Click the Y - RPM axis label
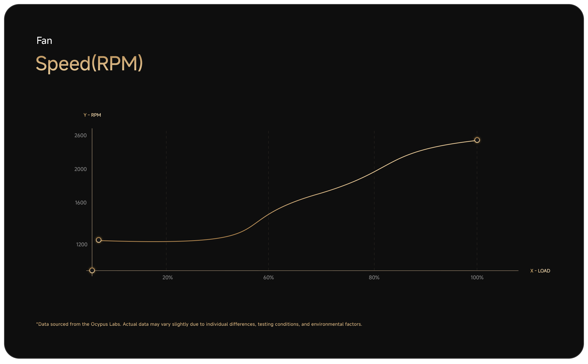The height and width of the screenshot is (364, 588). [x=92, y=115]
